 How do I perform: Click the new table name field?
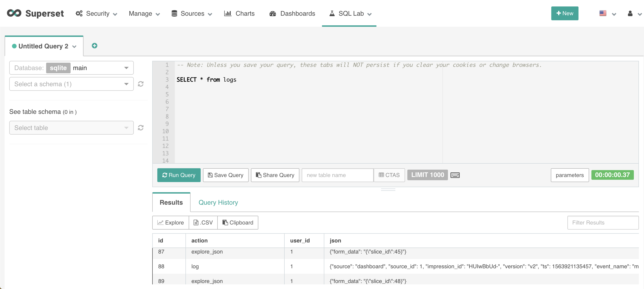pyautogui.click(x=337, y=175)
